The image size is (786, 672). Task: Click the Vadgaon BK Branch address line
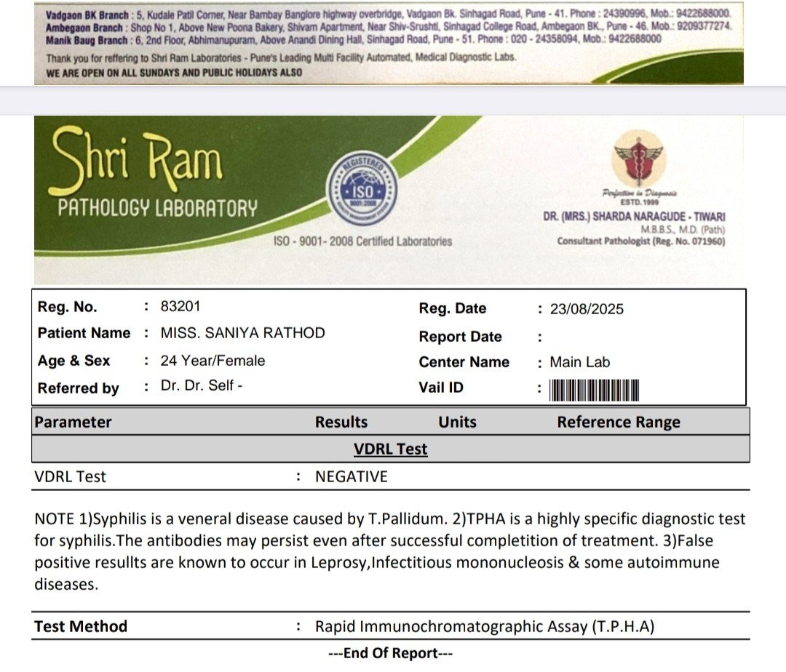(388, 14)
